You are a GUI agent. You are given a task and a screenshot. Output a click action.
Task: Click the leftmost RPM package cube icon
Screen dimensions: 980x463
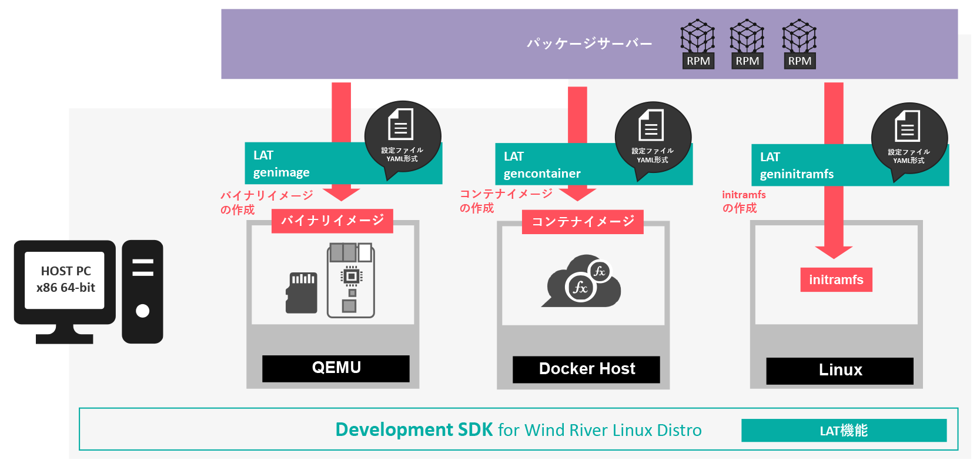(698, 44)
